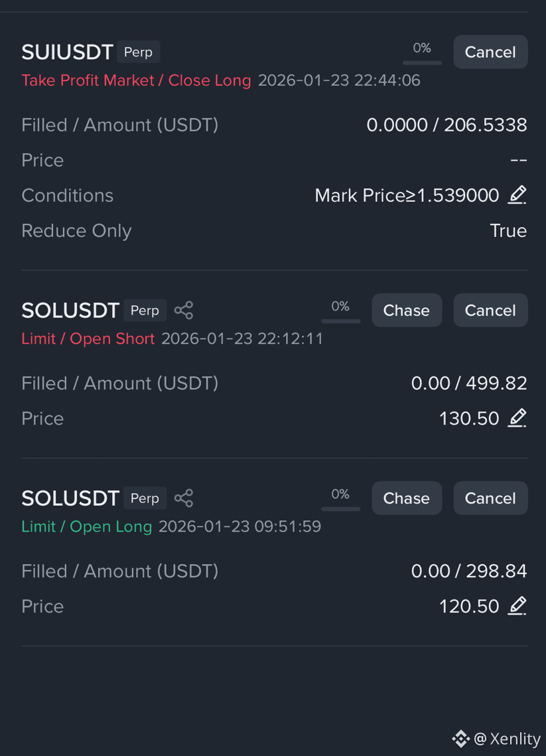This screenshot has height=756, width=546.
Task: Click the open short order 0% progress
Action: [x=340, y=311]
